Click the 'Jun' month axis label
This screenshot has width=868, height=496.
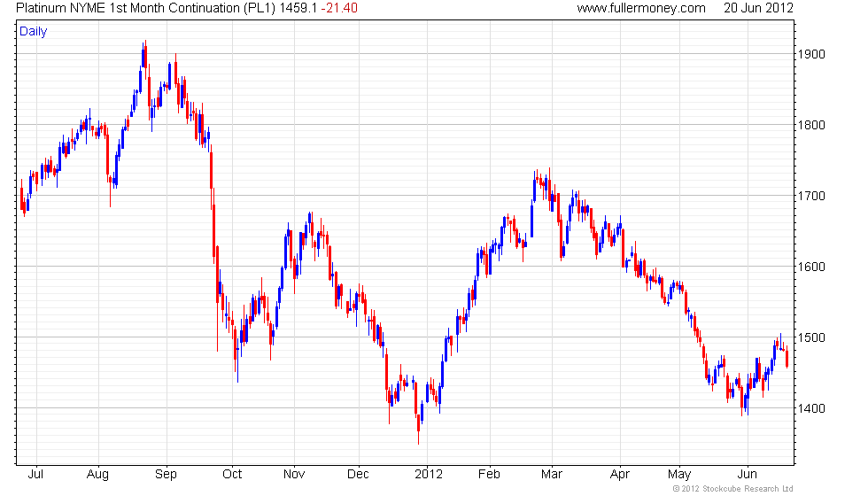(748, 475)
